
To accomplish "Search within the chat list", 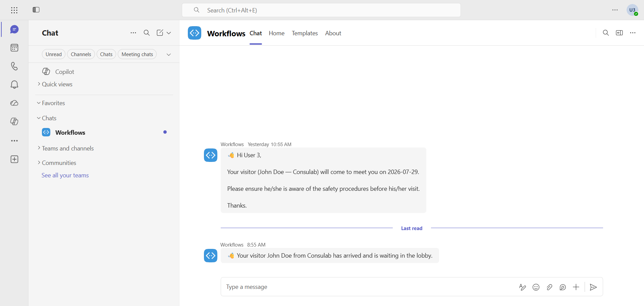I will pos(147,33).
